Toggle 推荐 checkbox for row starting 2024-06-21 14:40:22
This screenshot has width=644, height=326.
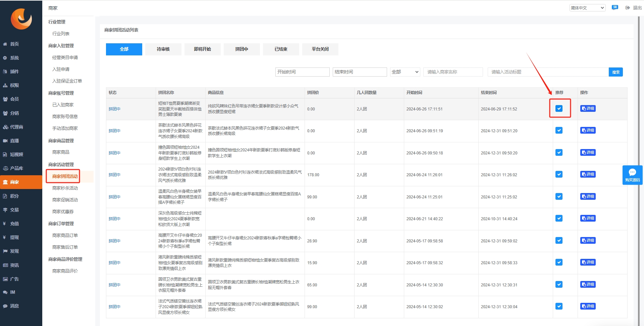(x=559, y=218)
